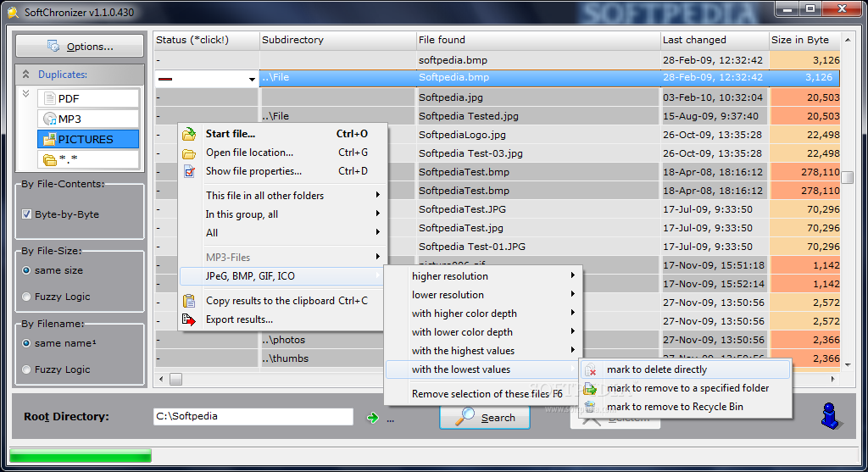Image resolution: width=868 pixels, height=472 pixels.
Task: Click the Show file properties icon
Action: tap(189, 171)
